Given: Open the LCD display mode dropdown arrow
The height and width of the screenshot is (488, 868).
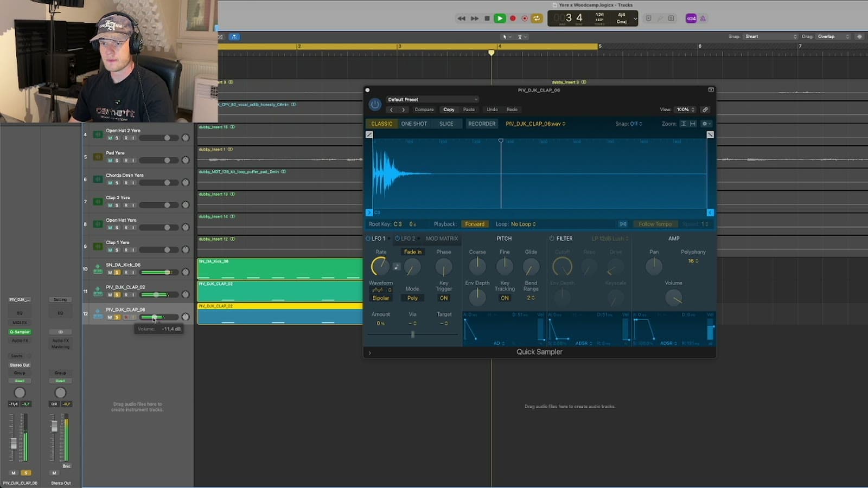Looking at the screenshot, I should point(635,18).
